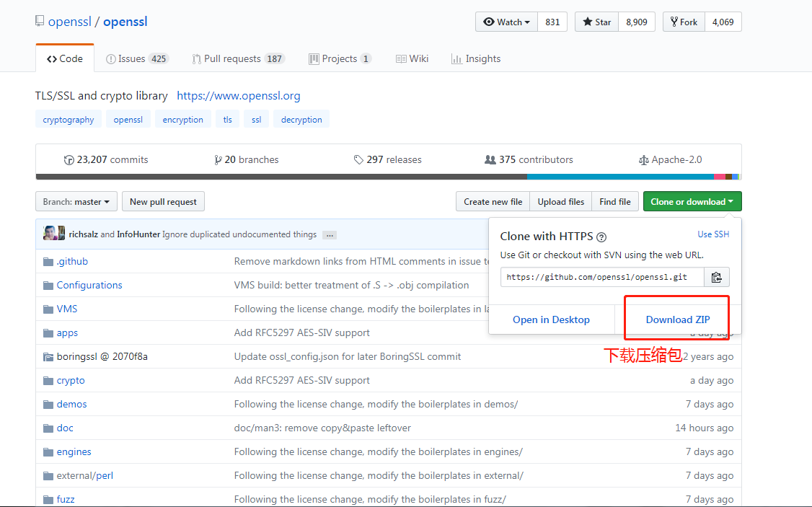
Task: Click the external/perl folder icon
Action: click(48, 476)
